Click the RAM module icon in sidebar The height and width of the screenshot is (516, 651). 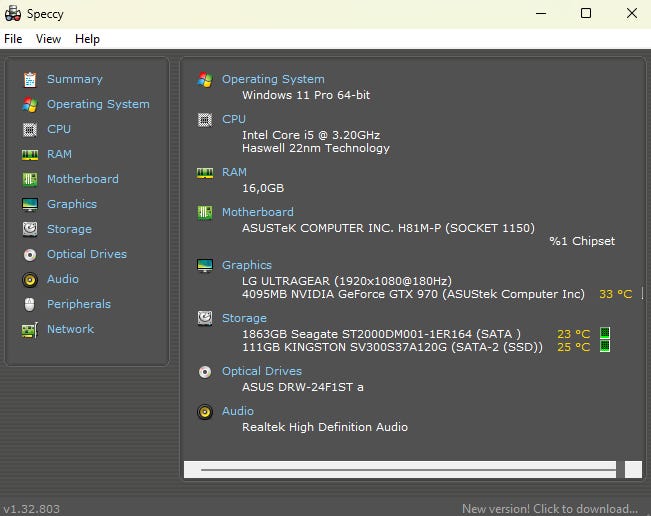tap(30, 155)
